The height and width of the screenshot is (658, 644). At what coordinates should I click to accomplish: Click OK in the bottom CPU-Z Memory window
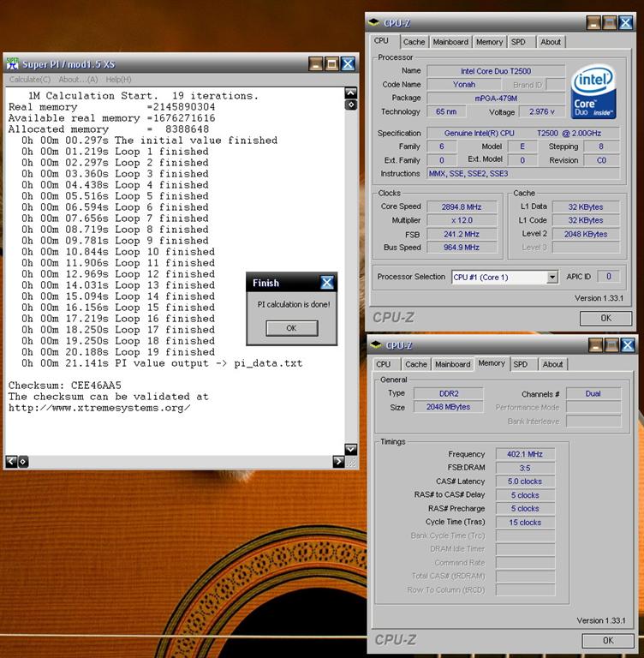pyautogui.click(x=608, y=640)
